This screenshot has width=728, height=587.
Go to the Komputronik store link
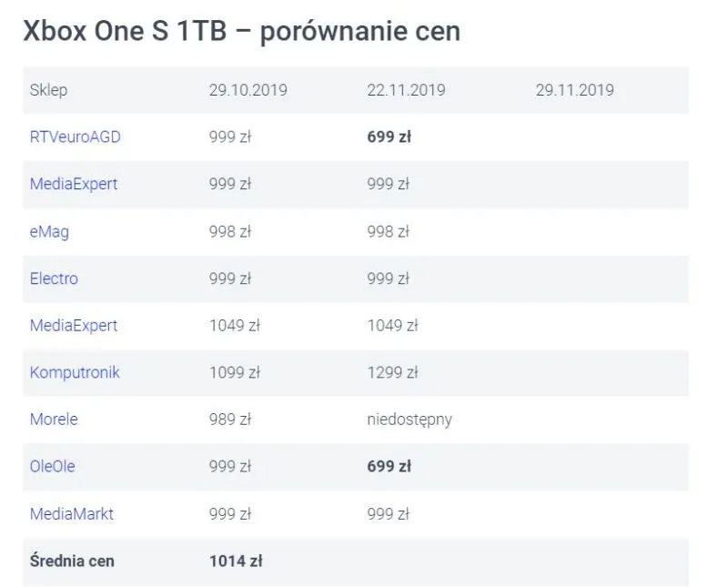[75, 372]
